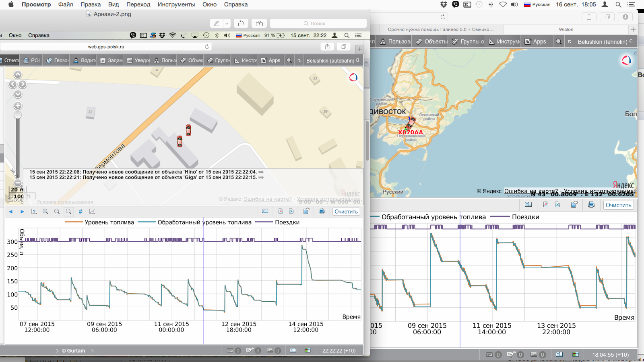Expand the Belushkin (tehnolin) user menu
Screen dimensions: 644x362
click(x=602, y=41)
